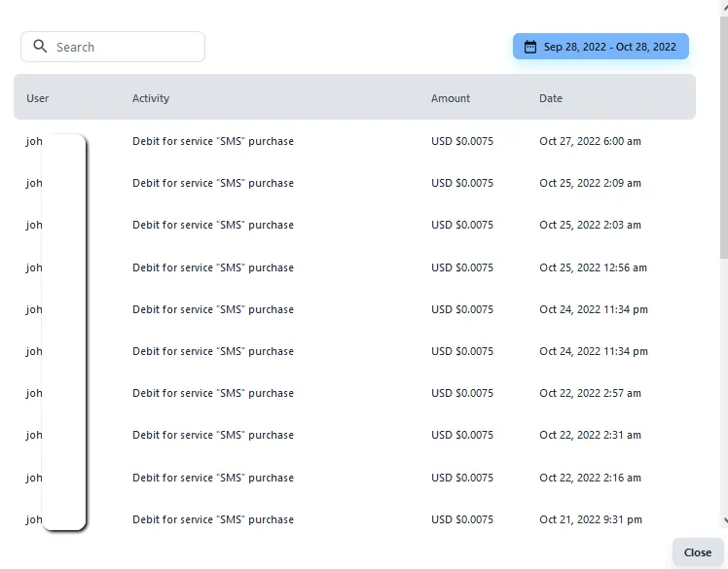Click amount in Oct 22 2:57 am row
The image size is (728, 569).
pos(462,393)
